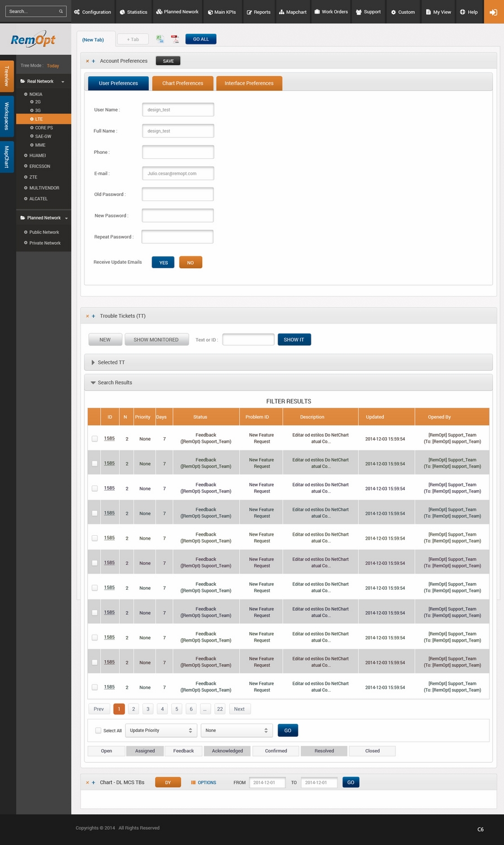Image resolution: width=504 pixels, height=845 pixels.
Task: Open the Reports menu
Action: click(258, 12)
